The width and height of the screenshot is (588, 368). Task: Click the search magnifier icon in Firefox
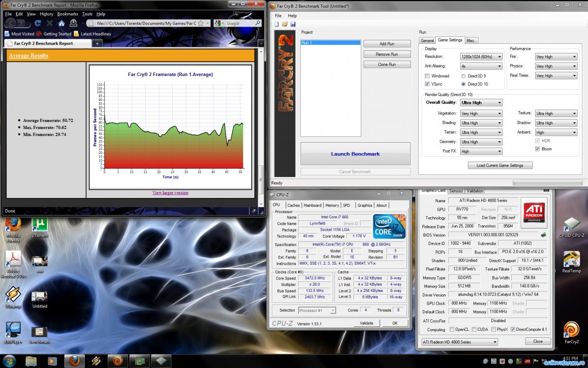click(258, 23)
